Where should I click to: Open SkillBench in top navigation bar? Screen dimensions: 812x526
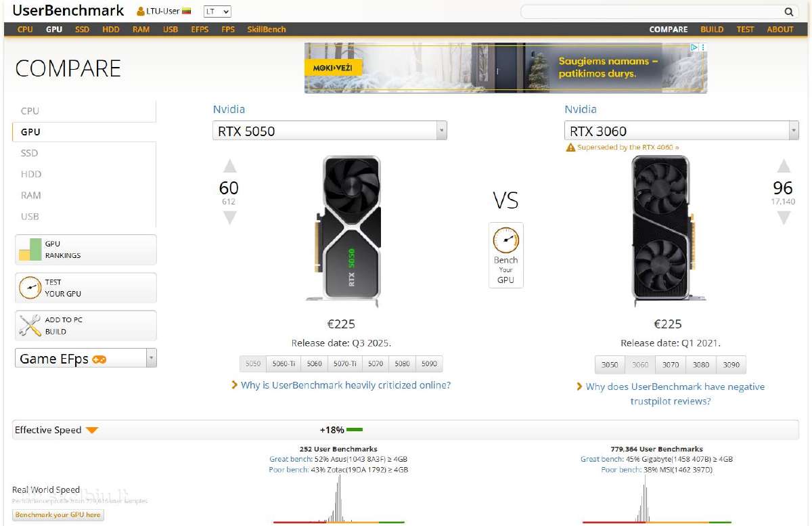pos(267,29)
